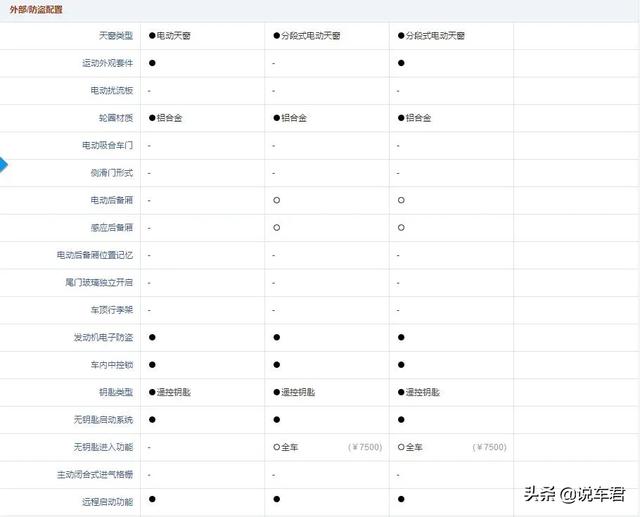Click the 轮圈材质 row label

[x=116, y=118]
